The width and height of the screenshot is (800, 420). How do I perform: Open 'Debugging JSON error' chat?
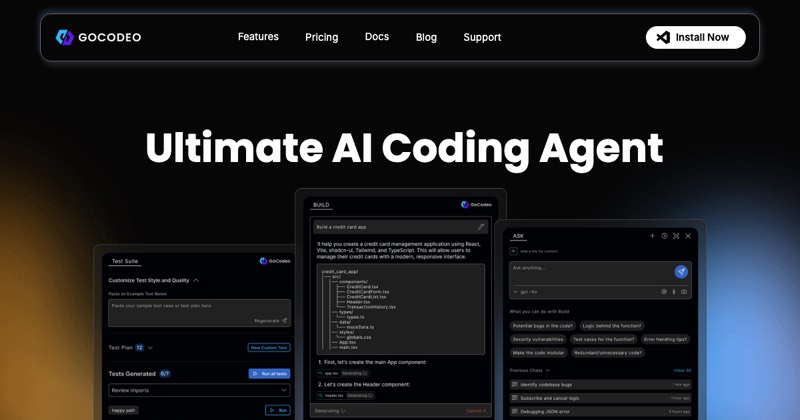point(601,411)
